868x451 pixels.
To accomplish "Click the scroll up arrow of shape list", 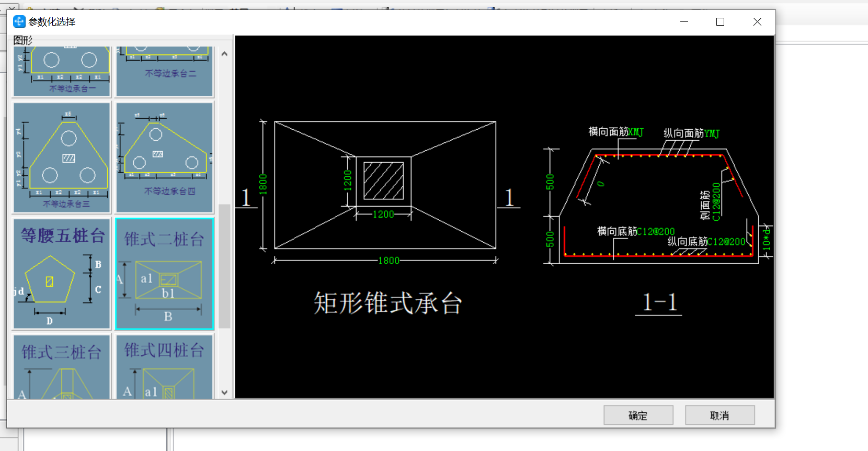I will 224,54.
